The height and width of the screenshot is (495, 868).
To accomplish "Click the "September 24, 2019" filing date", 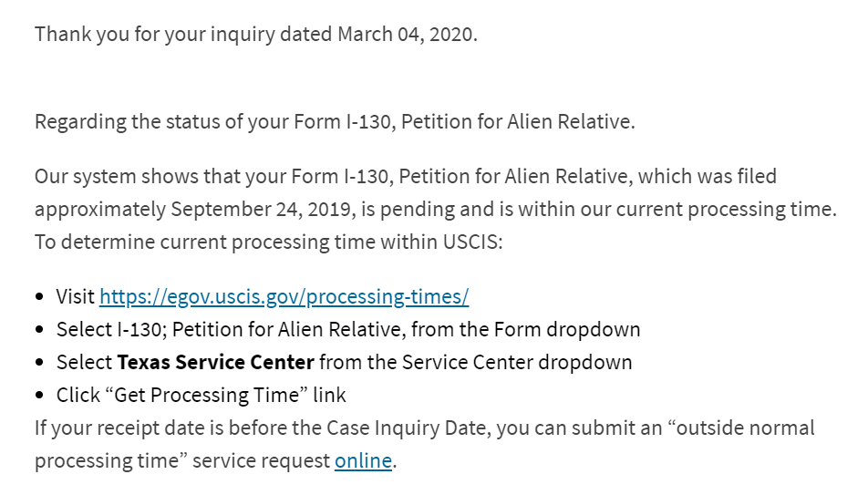I will click(263, 210).
